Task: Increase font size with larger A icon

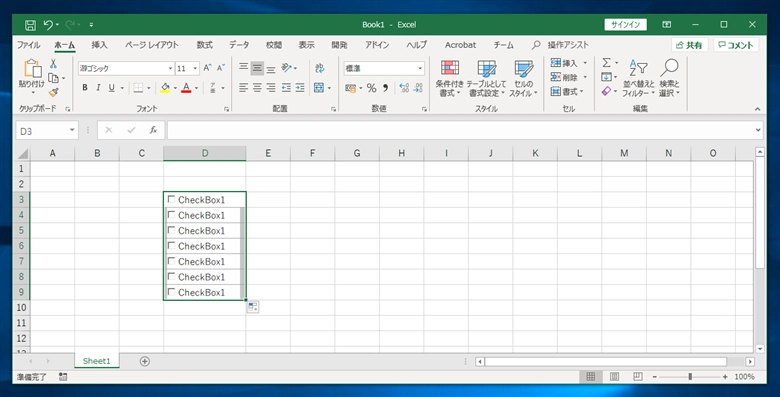Action: click(x=207, y=68)
